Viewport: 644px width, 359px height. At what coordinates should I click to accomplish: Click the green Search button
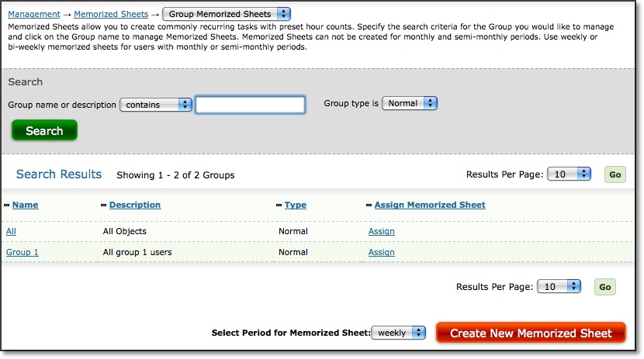click(x=44, y=130)
